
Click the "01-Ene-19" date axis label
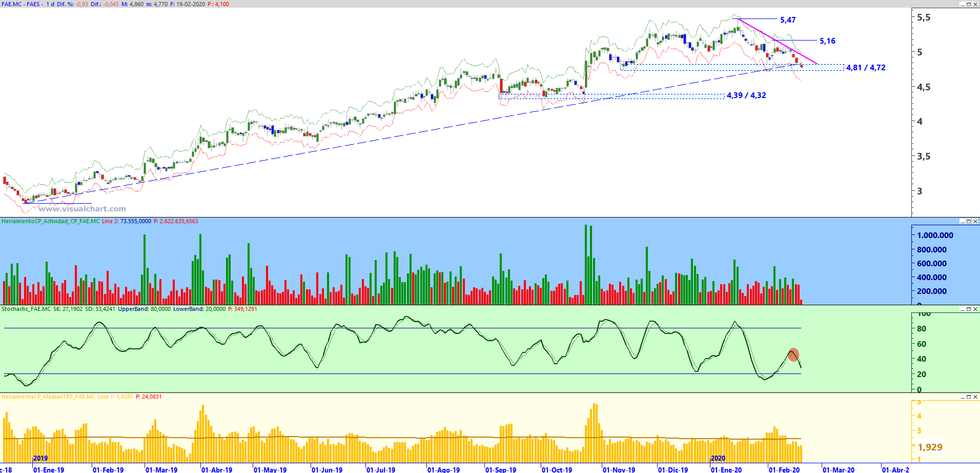click(x=49, y=469)
